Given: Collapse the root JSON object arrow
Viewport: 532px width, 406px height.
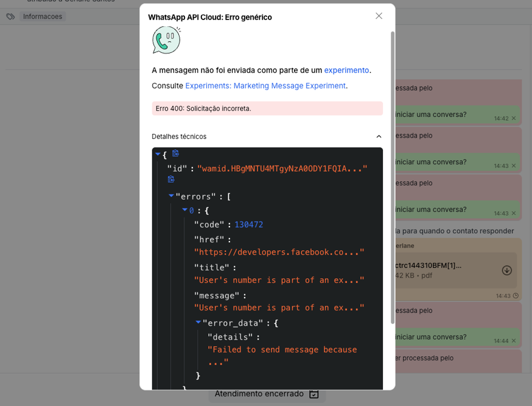Looking at the screenshot, I should pos(158,155).
